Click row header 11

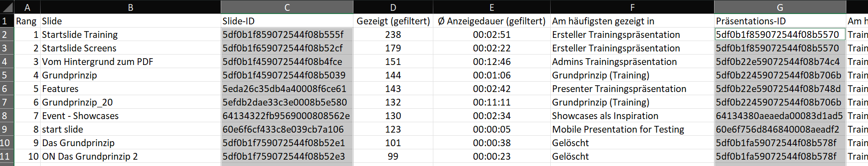pyautogui.click(x=7, y=156)
